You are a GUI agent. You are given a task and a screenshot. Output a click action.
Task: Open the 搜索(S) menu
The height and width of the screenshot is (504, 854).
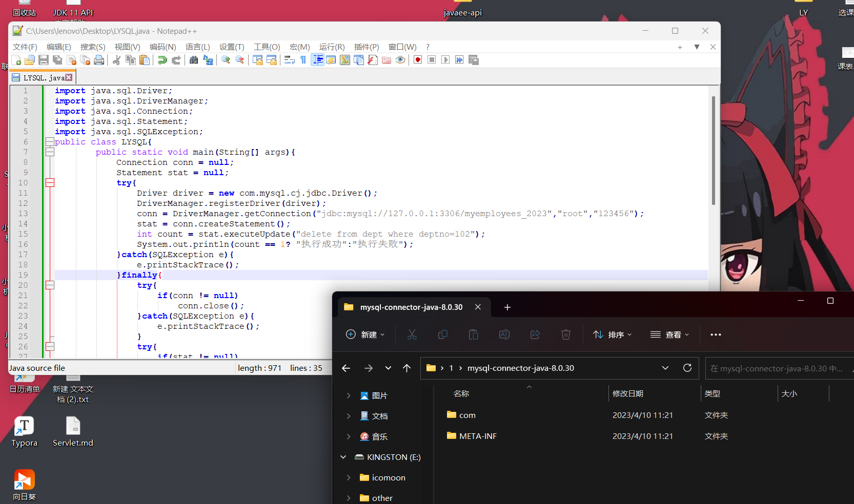tap(93, 47)
